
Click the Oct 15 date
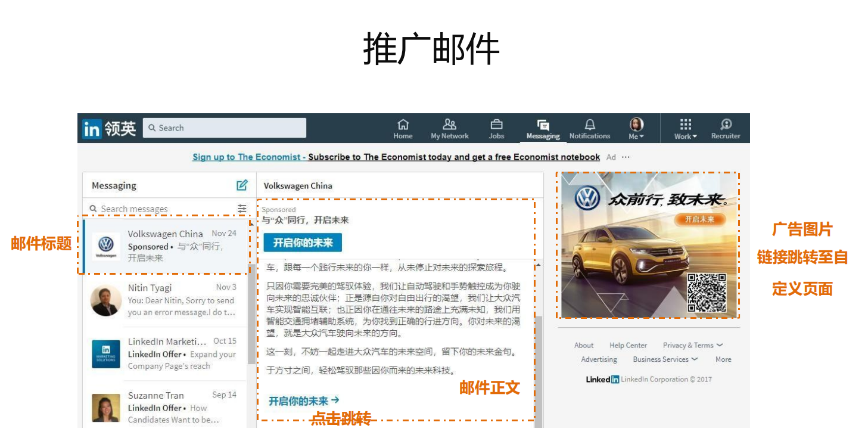[x=225, y=341]
